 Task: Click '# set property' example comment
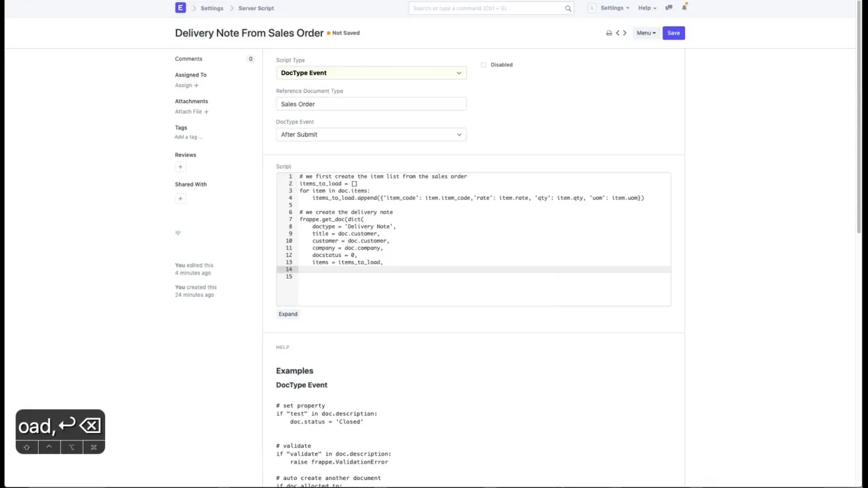(x=300, y=406)
